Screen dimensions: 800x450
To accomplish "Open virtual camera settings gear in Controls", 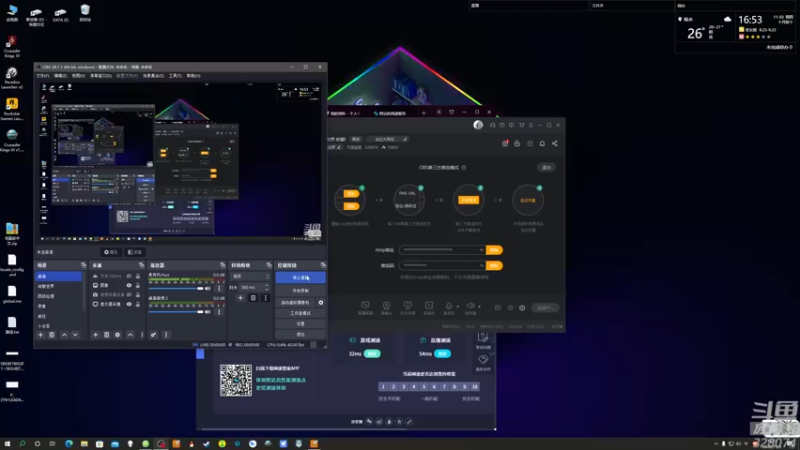I will coord(321,303).
